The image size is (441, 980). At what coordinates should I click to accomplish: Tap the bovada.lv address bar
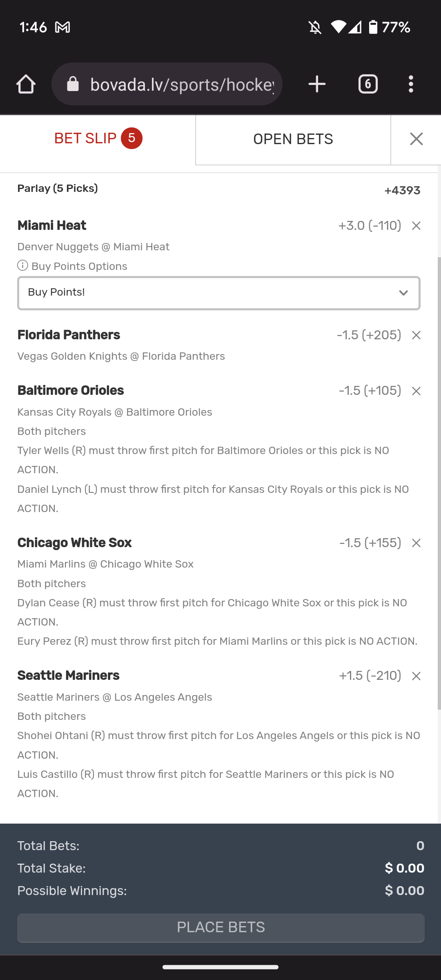[x=182, y=85]
